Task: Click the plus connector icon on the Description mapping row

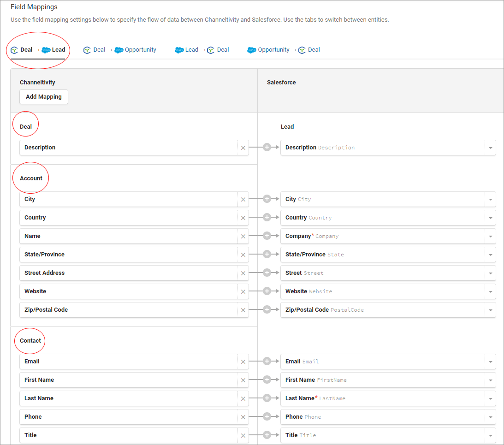Action: (x=267, y=148)
